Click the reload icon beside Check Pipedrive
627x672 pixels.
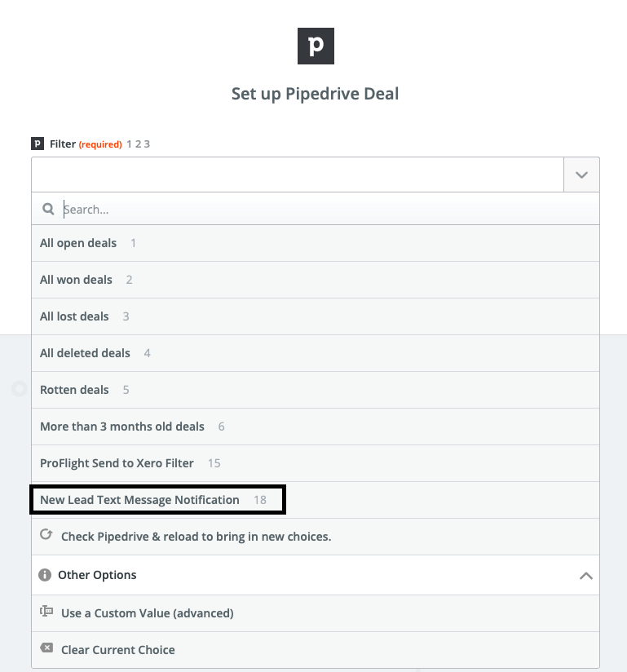[46, 536]
